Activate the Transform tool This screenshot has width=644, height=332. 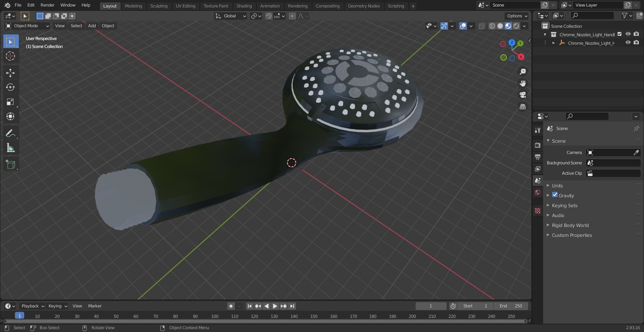pyautogui.click(x=10, y=116)
